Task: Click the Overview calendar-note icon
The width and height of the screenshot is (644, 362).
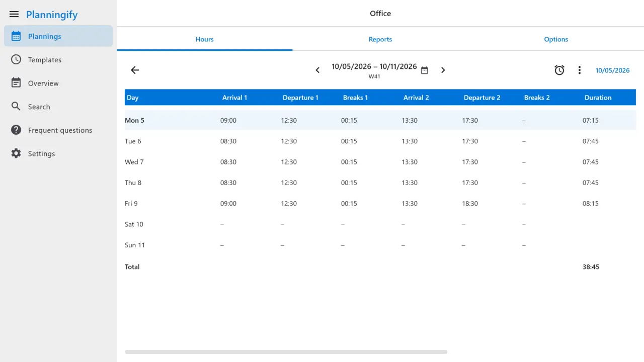Action: [16, 83]
